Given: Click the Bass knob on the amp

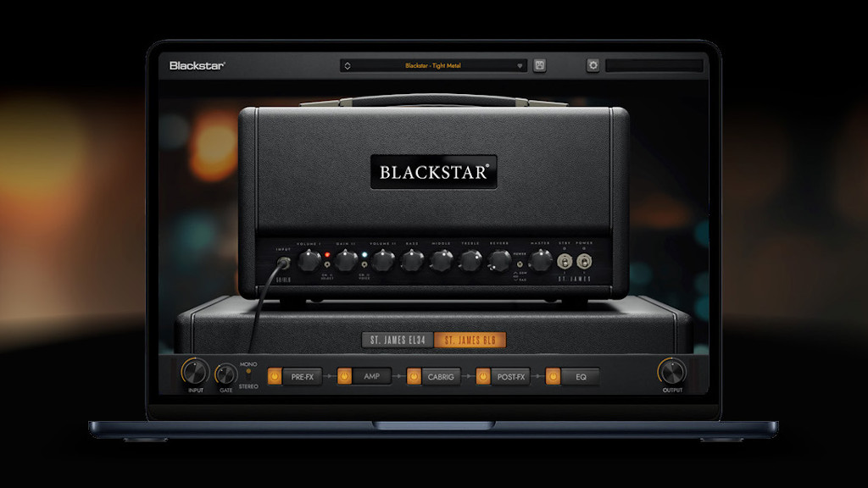Looking at the screenshot, I should (x=413, y=260).
